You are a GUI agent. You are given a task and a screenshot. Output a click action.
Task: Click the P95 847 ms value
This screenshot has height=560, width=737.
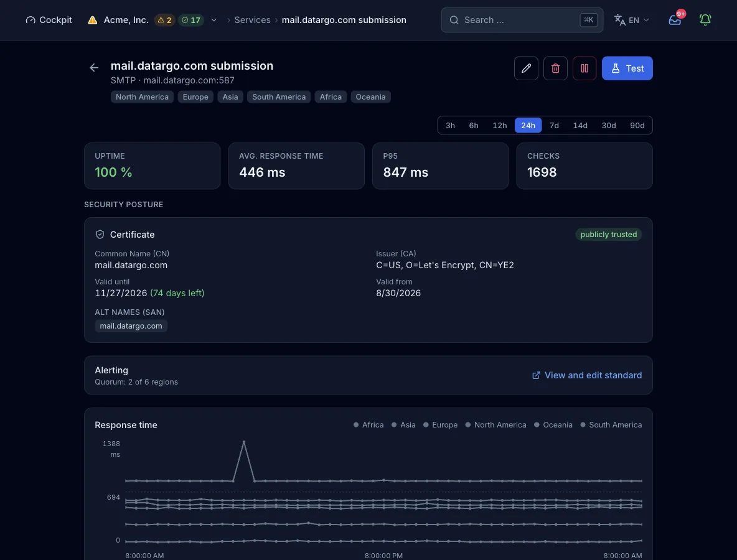click(x=406, y=172)
